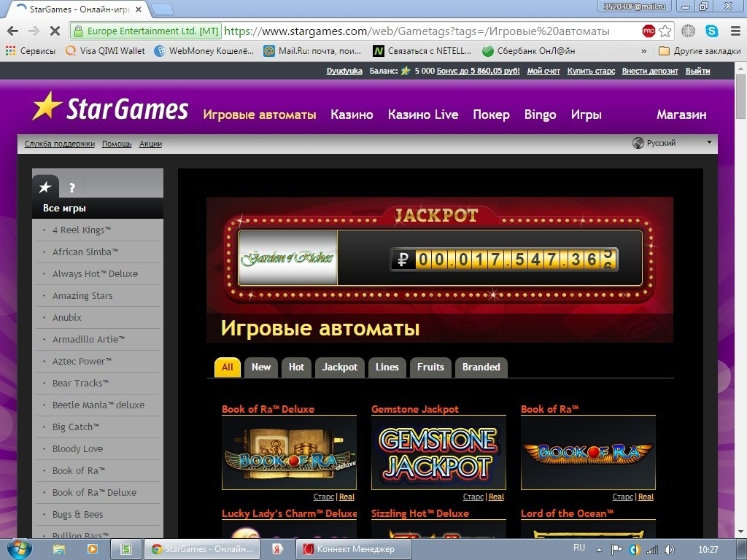
Task: Click the page vertical scrollbar thumb
Action: click(741, 96)
